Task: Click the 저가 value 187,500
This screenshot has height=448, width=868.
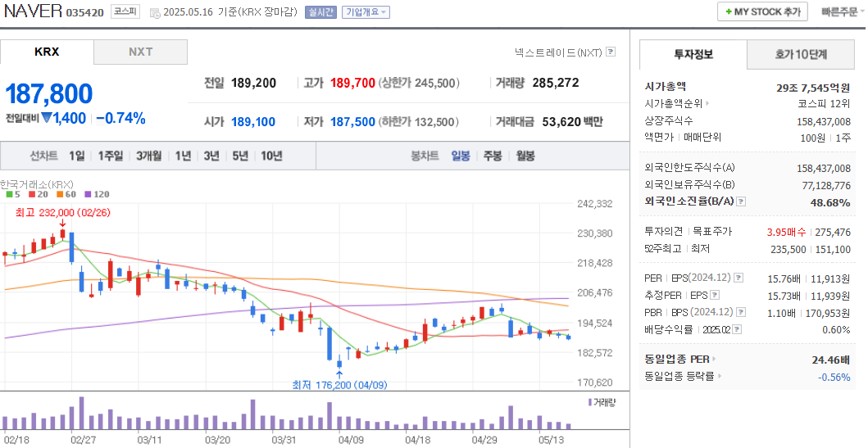Action: pyautogui.click(x=352, y=122)
